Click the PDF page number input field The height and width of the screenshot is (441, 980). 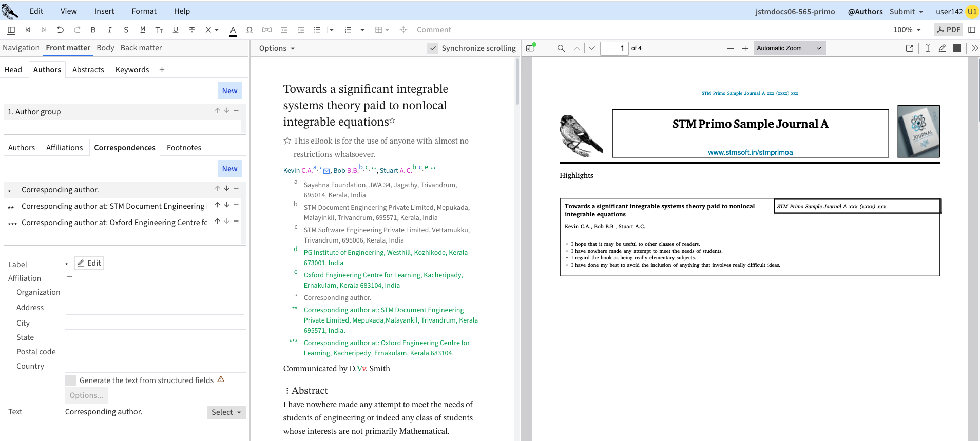(x=614, y=48)
